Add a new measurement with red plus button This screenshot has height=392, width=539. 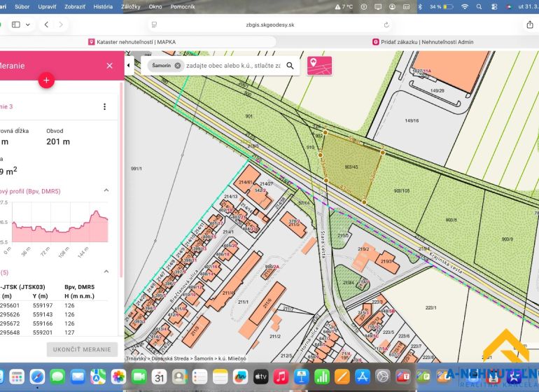click(46, 80)
